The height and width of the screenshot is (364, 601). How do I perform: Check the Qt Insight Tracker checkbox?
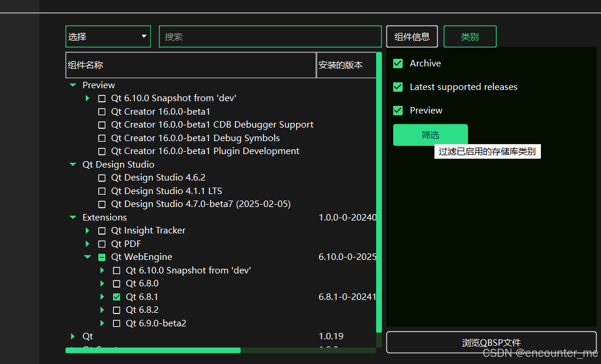tap(102, 231)
